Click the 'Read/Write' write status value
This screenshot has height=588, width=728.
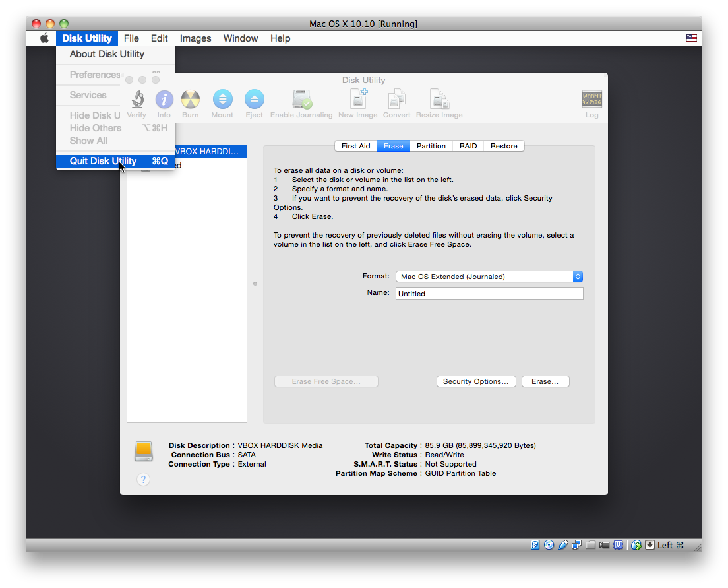coord(444,455)
